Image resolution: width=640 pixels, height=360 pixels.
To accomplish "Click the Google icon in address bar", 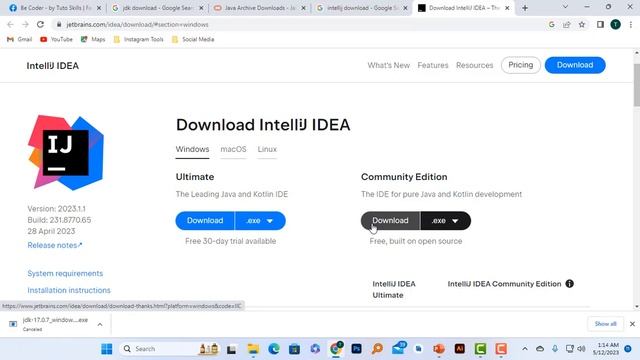I will click(x=551, y=24).
